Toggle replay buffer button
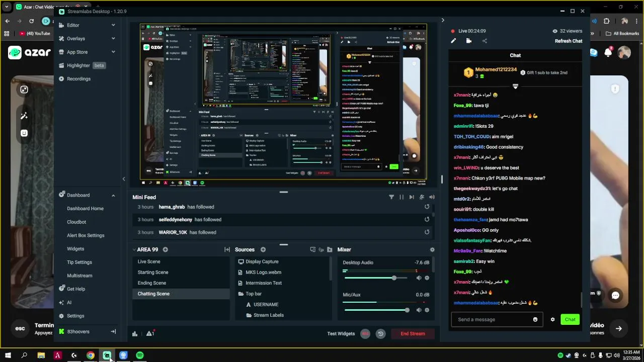The height and width of the screenshot is (362, 644). click(x=380, y=334)
